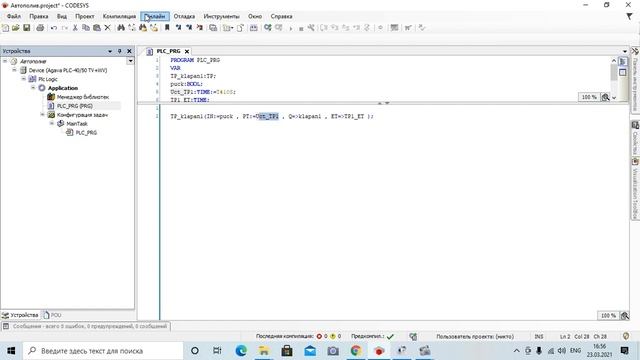The width and height of the screenshot is (640, 360).
Task: Close the PLC_PRG editor tab
Action: [x=187, y=51]
